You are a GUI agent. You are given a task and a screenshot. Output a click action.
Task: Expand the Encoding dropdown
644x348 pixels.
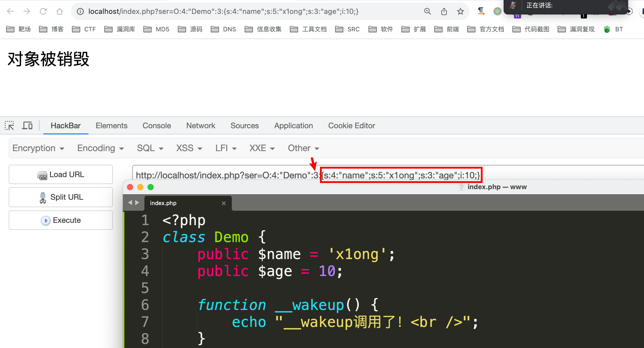(x=101, y=148)
